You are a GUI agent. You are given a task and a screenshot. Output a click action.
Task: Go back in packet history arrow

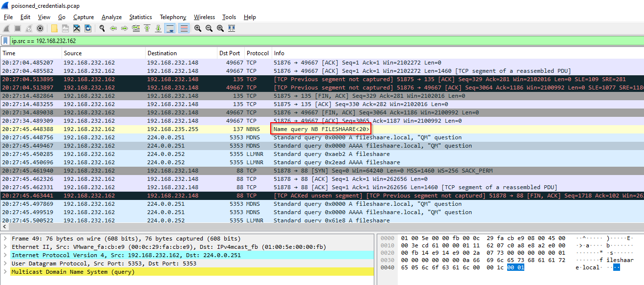coord(113,28)
